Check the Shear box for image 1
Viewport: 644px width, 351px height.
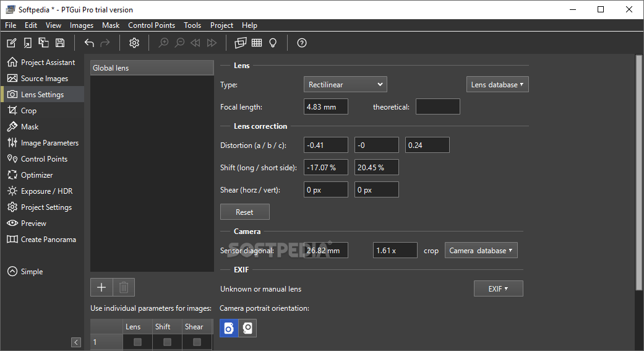coord(197,342)
